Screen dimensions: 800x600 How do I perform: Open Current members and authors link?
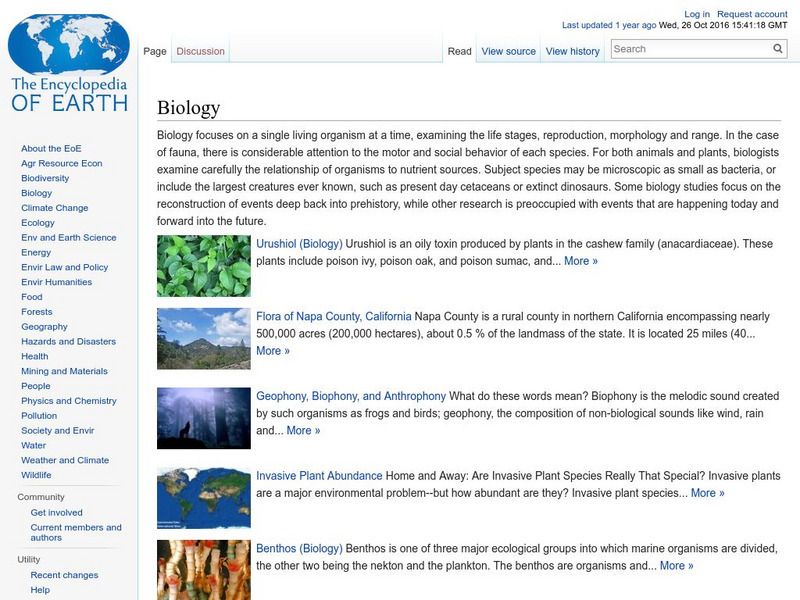[x=76, y=532]
